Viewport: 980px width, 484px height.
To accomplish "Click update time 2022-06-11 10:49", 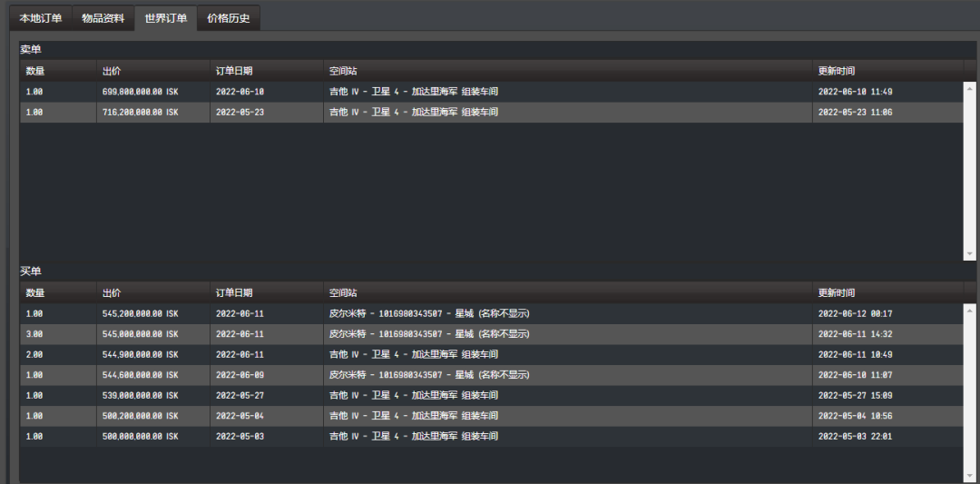I will click(855, 354).
